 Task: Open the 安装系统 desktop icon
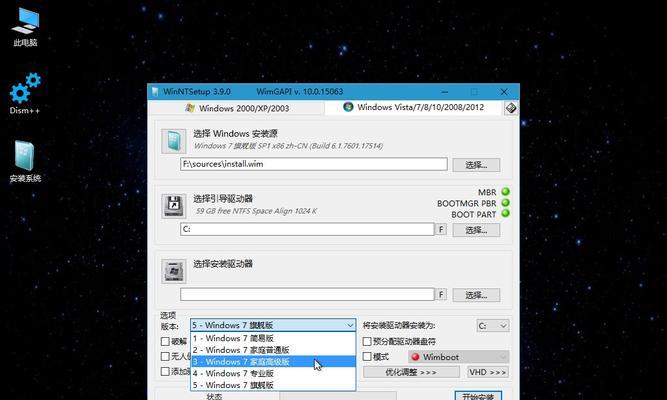[25, 161]
